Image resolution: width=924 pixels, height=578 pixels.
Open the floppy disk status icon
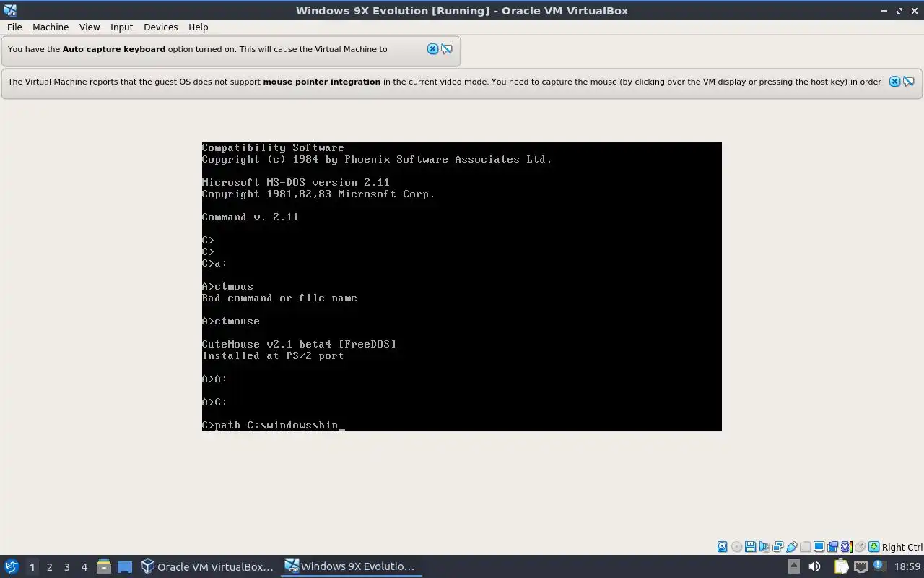[x=751, y=547]
